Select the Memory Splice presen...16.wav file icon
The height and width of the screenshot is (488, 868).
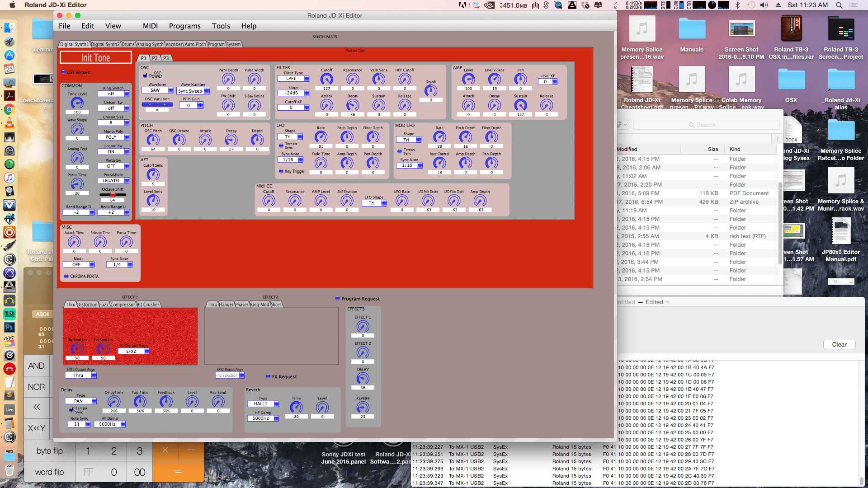point(642,30)
